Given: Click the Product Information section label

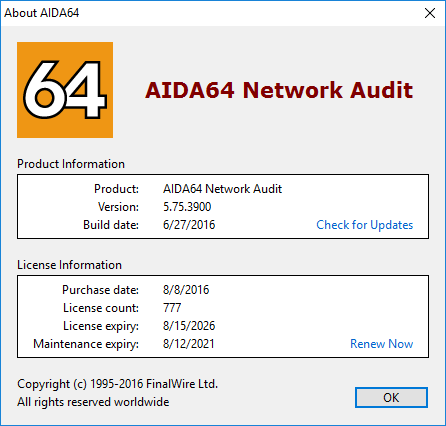Looking at the screenshot, I should click(71, 164).
